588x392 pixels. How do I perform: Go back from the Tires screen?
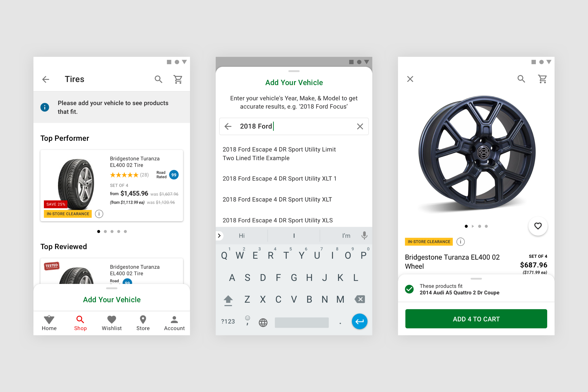[x=46, y=79]
